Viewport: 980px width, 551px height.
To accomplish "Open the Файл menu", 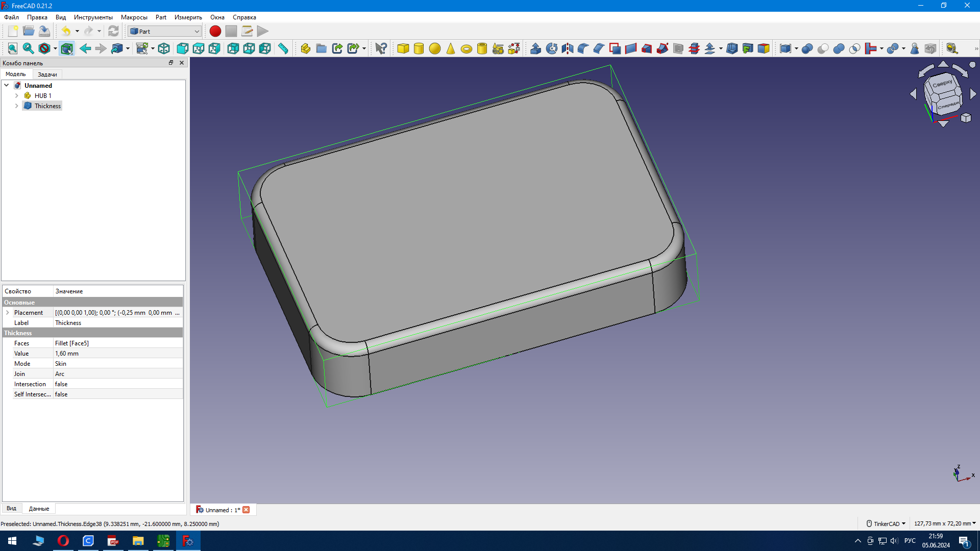I will click(11, 17).
